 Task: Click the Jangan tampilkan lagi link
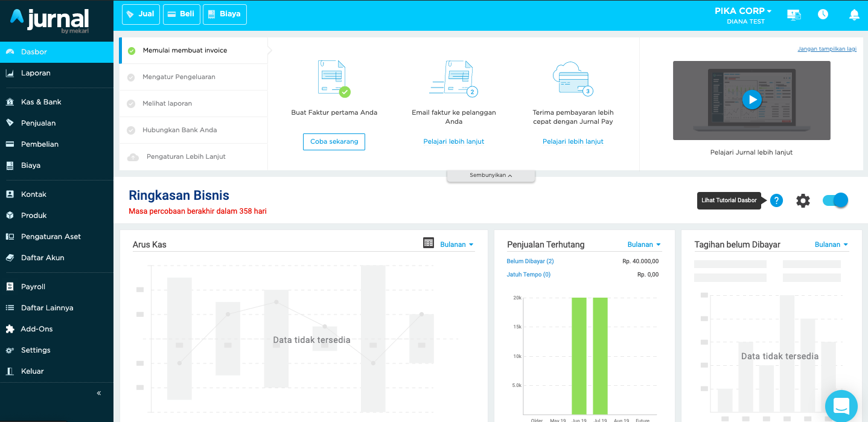[x=827, y=49]
